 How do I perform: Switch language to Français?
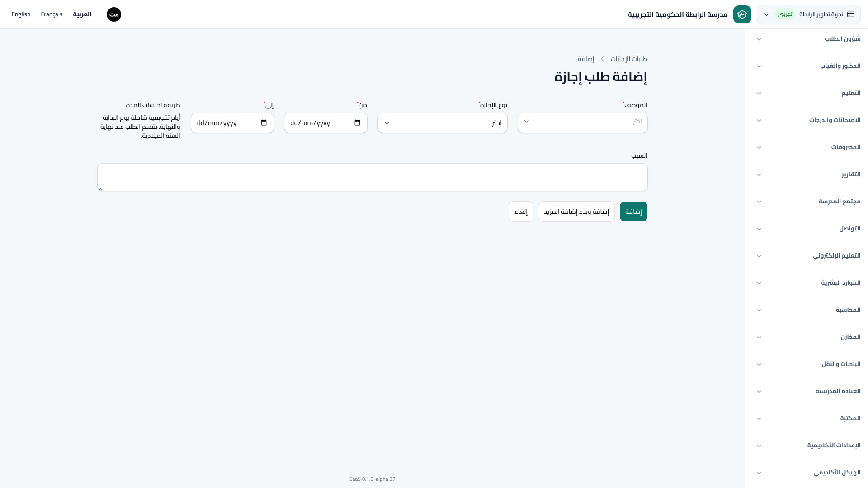pyautogui.click(x=52, y=14)
